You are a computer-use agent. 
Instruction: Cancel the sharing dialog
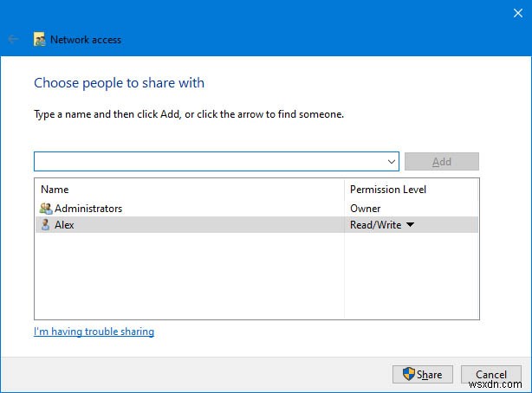click(490, 375)
